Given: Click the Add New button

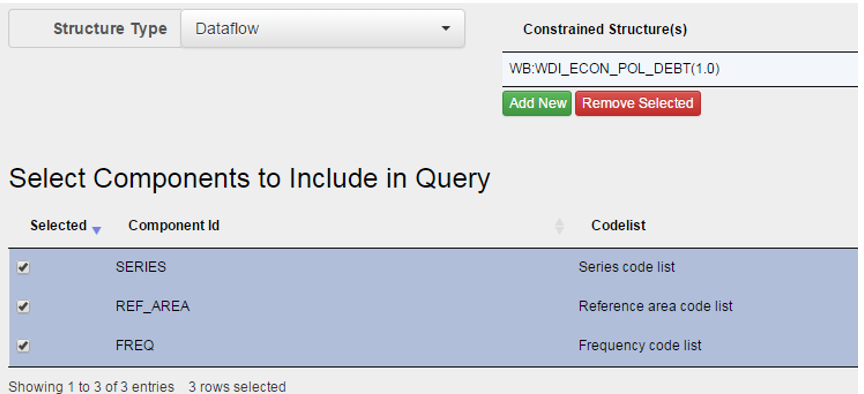Looking at the screenshot, I should [x=537, y=104].
